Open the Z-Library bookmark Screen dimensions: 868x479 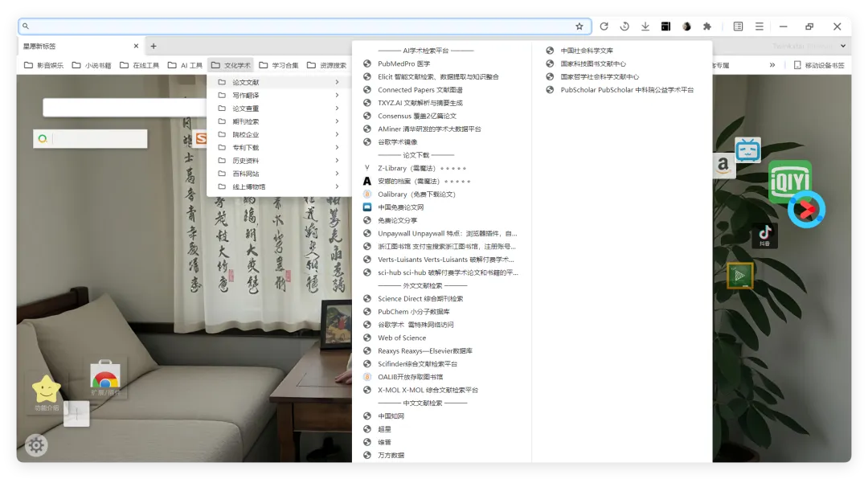coord(441,168)
